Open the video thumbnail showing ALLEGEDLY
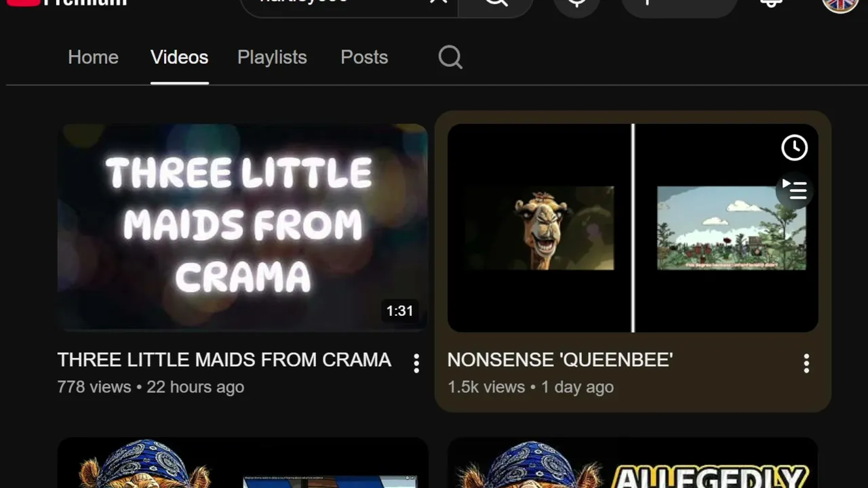 pos(633,463)
